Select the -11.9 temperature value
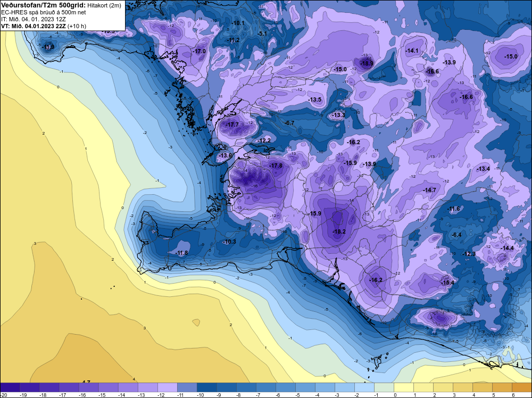Screen dimensions: 532x398 (48, 47)
